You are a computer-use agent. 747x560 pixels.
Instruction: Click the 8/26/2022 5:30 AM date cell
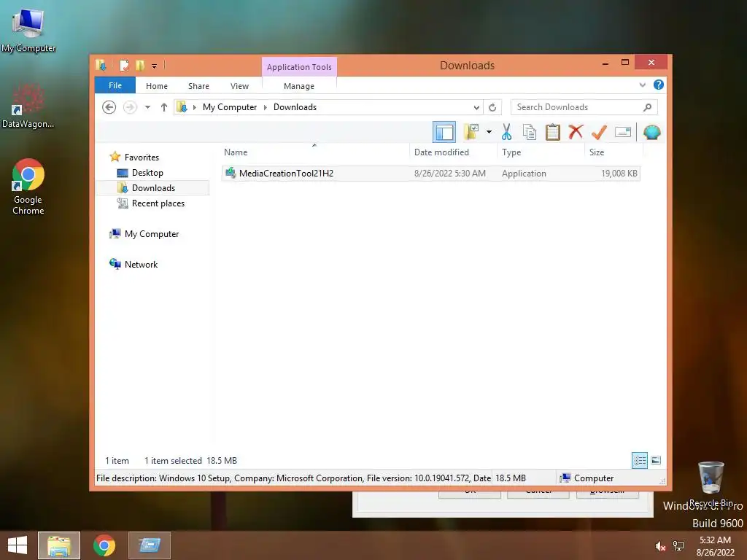(x=449, y=174)
